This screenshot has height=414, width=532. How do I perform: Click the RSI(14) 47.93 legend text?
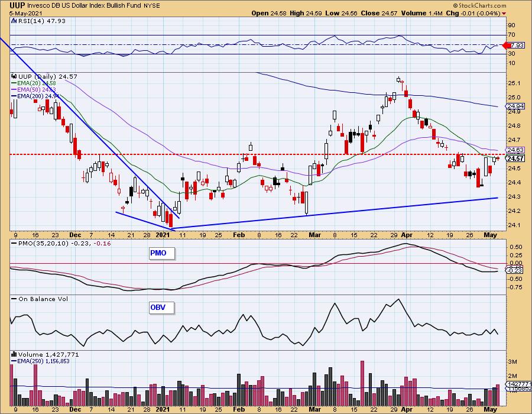point(42,21)
